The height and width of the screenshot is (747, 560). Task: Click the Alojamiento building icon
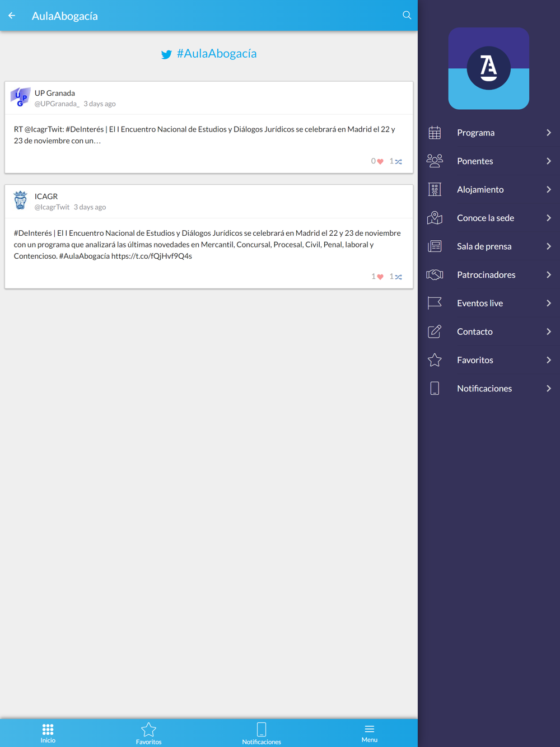(x=435, y=189)
